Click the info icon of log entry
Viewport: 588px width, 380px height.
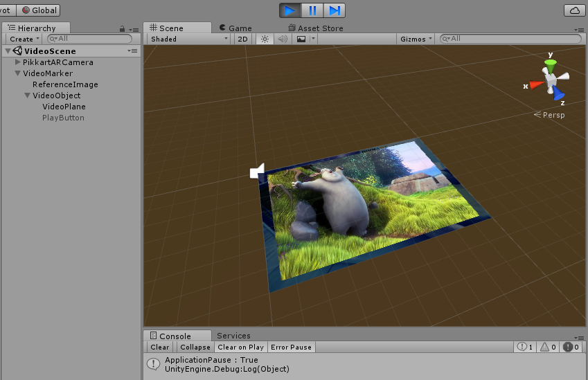point(153,364)
